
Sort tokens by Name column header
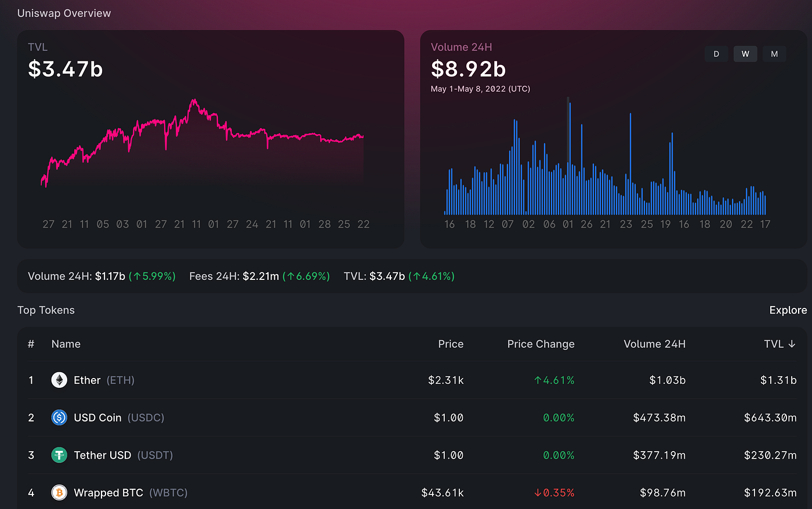66,344
